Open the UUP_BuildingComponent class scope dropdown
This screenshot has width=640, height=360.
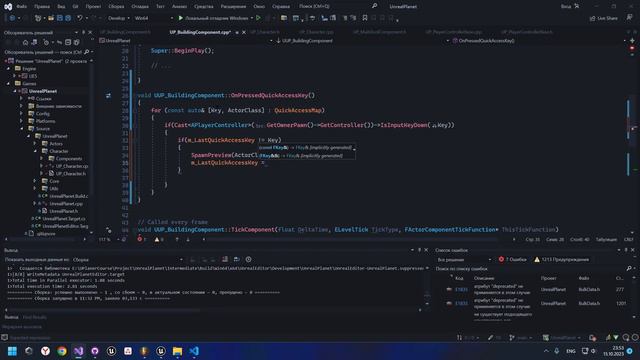click(x=361, y=41)
